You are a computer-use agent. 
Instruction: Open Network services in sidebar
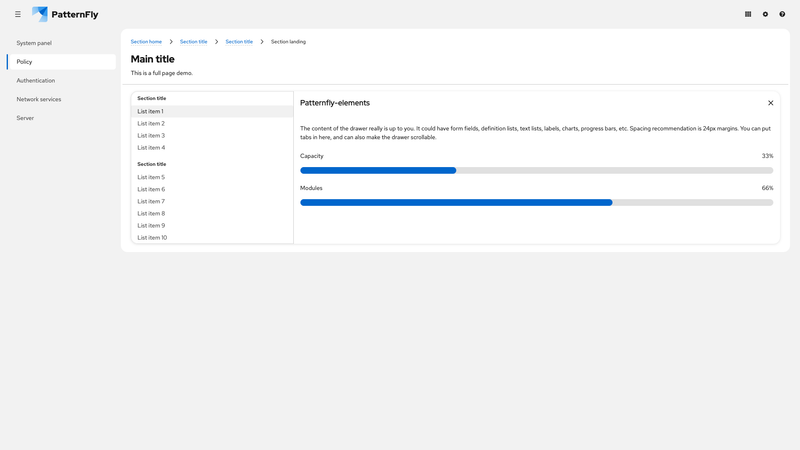click(39, 99)
